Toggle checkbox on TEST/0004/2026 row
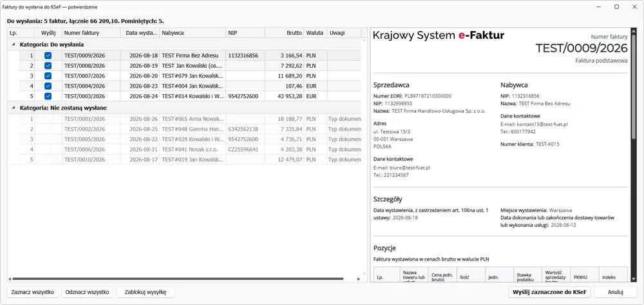This screenshot has width=644, height=305. click(48, 86)
